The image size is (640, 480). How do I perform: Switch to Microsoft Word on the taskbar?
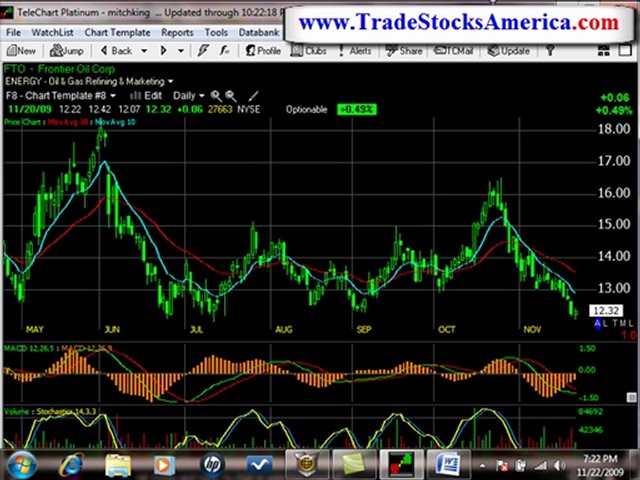448,465
